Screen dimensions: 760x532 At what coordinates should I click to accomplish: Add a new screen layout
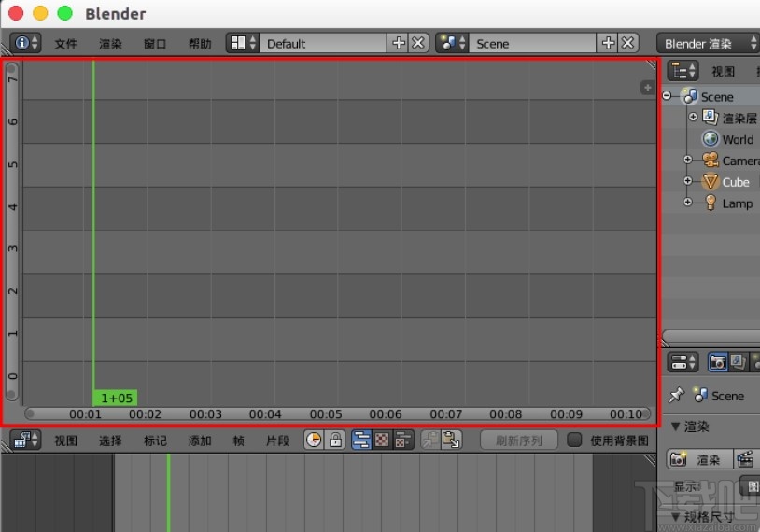point(398,43)
